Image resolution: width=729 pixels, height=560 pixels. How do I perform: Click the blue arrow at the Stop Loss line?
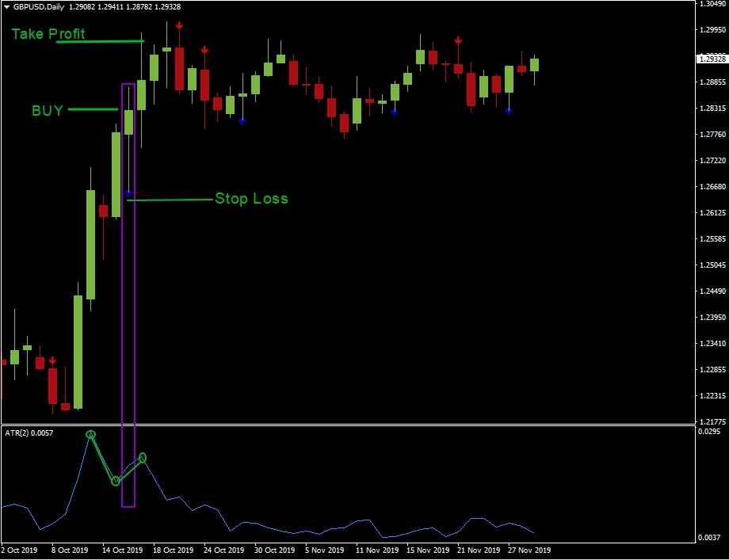tap(128, 193)
